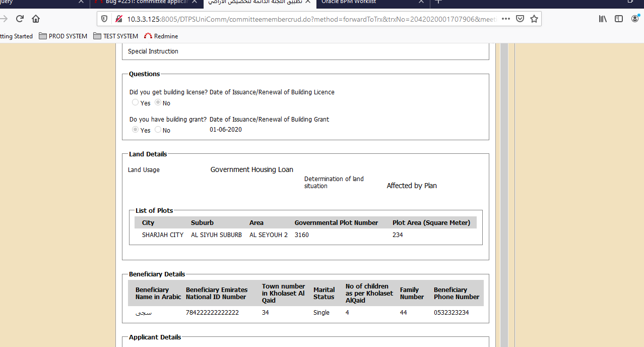Close the Arabic-titled active tab
The height and width of the screenshot is (347, 644).
pos(307,2)
